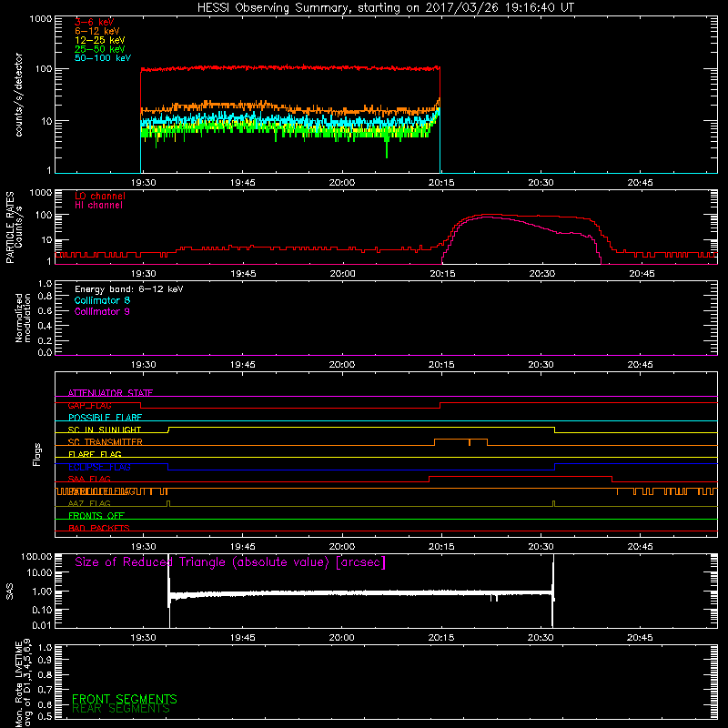The image size is (728, 728).
Task: Click 20:30 tick under particle rates panel
Action: coord(541,274)
